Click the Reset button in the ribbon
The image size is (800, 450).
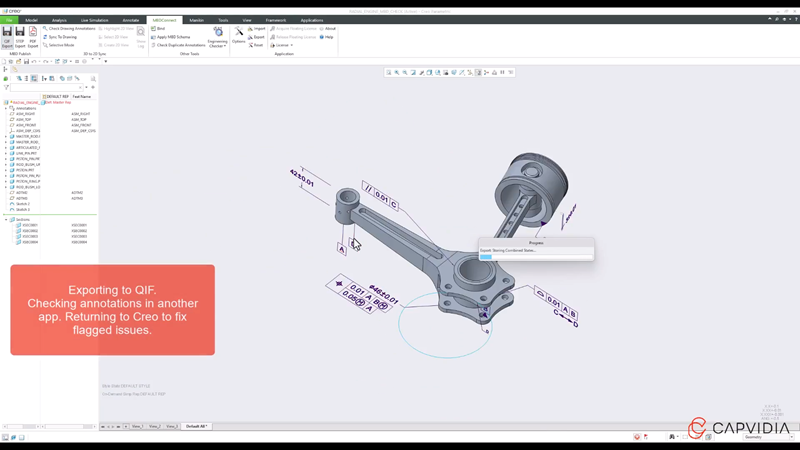click(256, 45)
